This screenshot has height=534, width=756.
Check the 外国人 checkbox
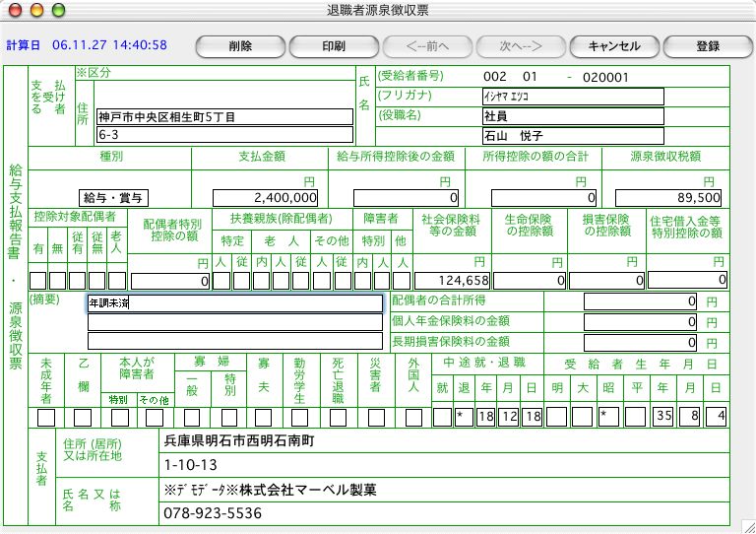coord(413,417)
